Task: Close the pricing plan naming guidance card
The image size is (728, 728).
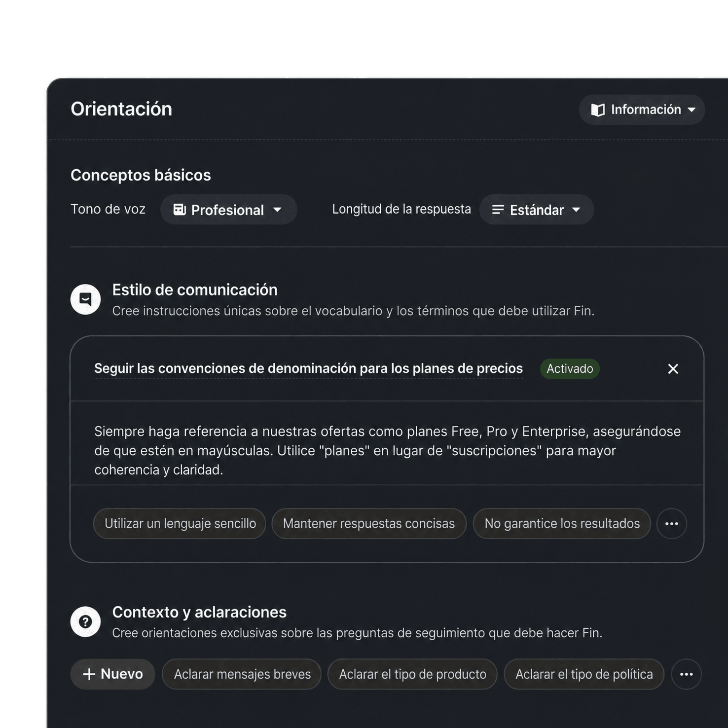Action: pyautogui.click(x=673, y=369)
